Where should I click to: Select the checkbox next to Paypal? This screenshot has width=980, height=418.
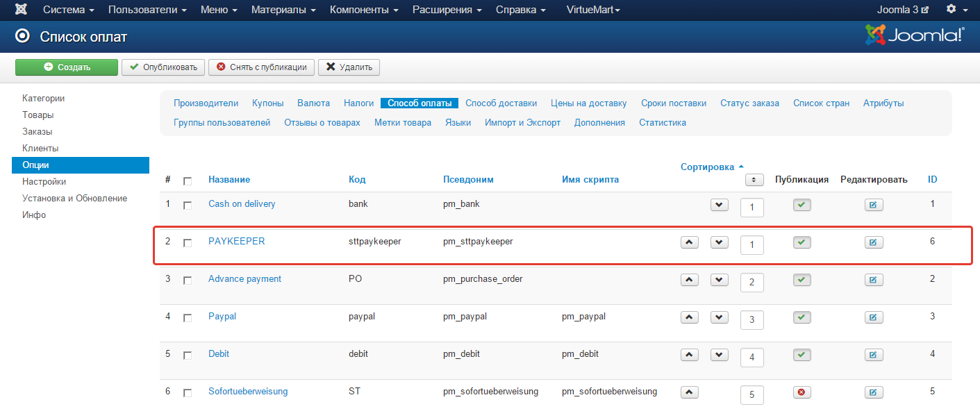[x=188, y=318]
